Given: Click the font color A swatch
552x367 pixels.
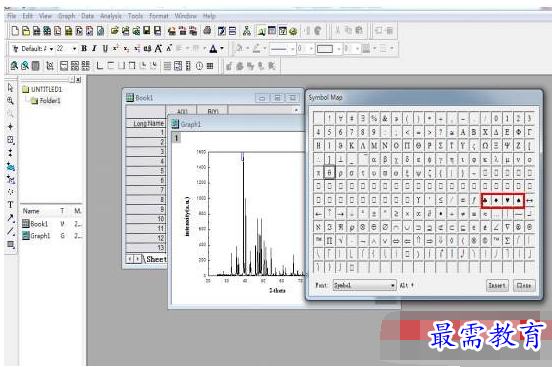Looking at the screenshot, I should tap(213, 49).
